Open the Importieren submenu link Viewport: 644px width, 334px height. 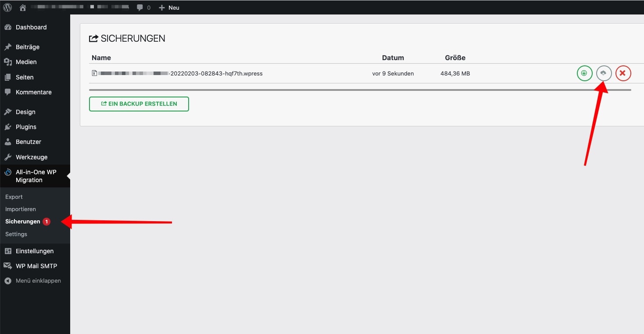click(21, 209)
